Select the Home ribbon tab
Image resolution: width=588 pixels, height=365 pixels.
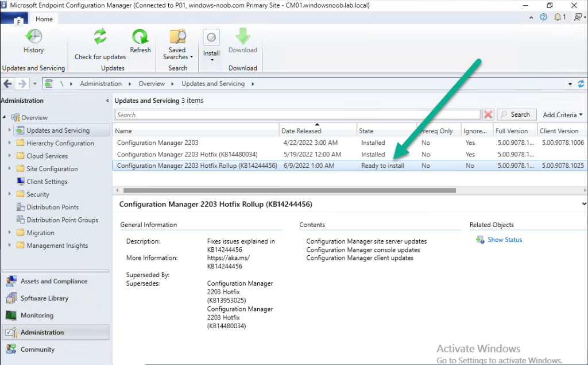tap(44, 19)
